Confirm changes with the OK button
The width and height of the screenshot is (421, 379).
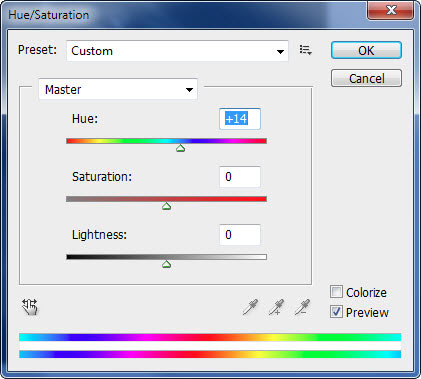[366, 50]
